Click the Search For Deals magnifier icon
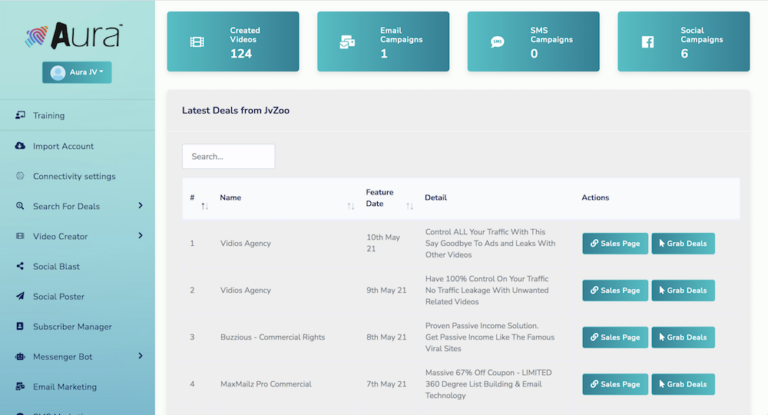Image resolution: width=768 pixels, height=415 pixels. pyautogui.click(x=20, y=206)
